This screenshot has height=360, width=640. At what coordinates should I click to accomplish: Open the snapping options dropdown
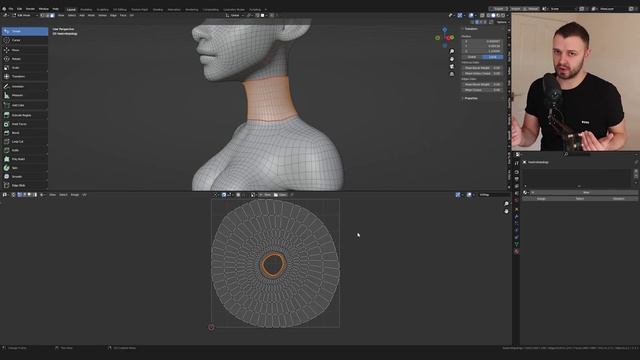pos(264,16)
